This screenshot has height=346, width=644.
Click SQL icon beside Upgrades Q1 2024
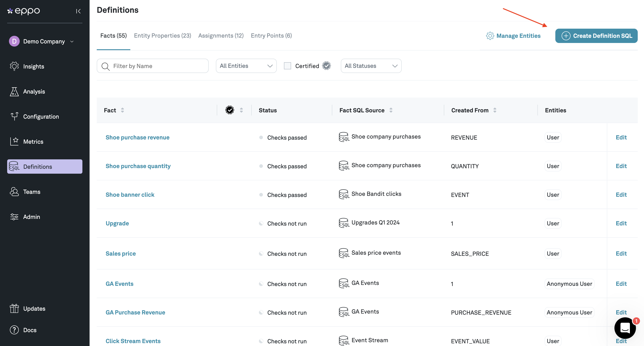pos(344,223)
